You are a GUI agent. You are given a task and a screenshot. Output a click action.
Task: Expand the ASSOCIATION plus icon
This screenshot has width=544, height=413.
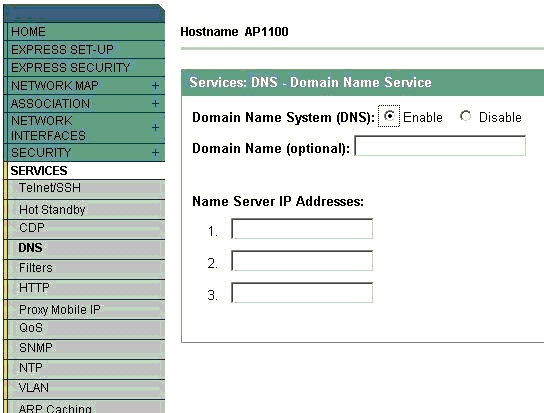click(x=155, y=103)
